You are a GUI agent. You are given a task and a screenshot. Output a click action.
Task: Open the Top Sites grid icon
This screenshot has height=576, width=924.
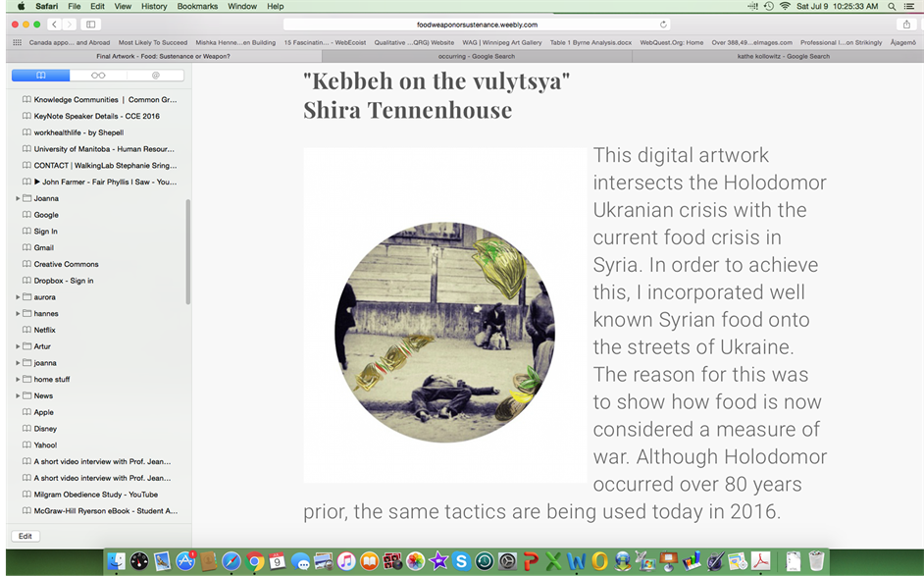(17, 42)
